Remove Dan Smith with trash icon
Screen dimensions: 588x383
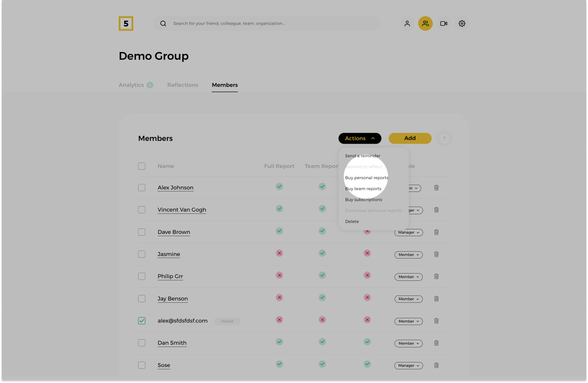[x=436, y=343]
